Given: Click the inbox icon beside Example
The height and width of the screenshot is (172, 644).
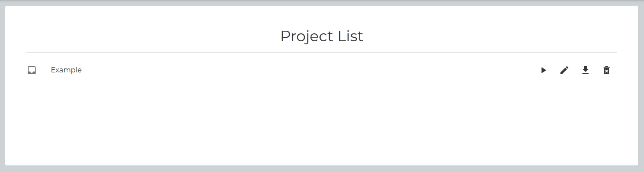Looking at the screenshot, I should coord(32,70).
